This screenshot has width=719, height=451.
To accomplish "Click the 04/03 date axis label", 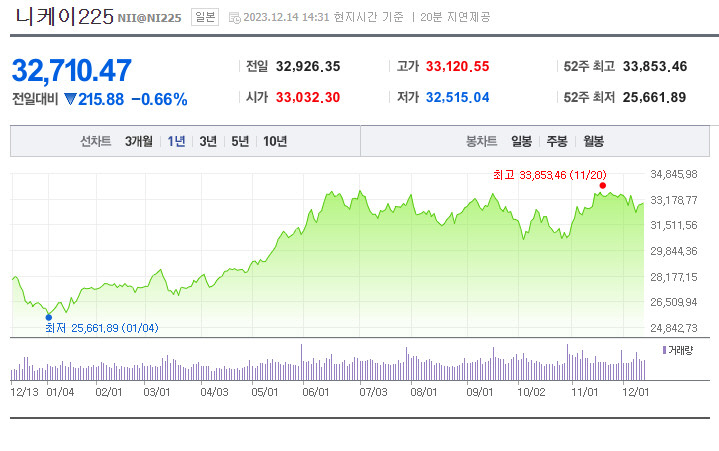I will (214, 392).
